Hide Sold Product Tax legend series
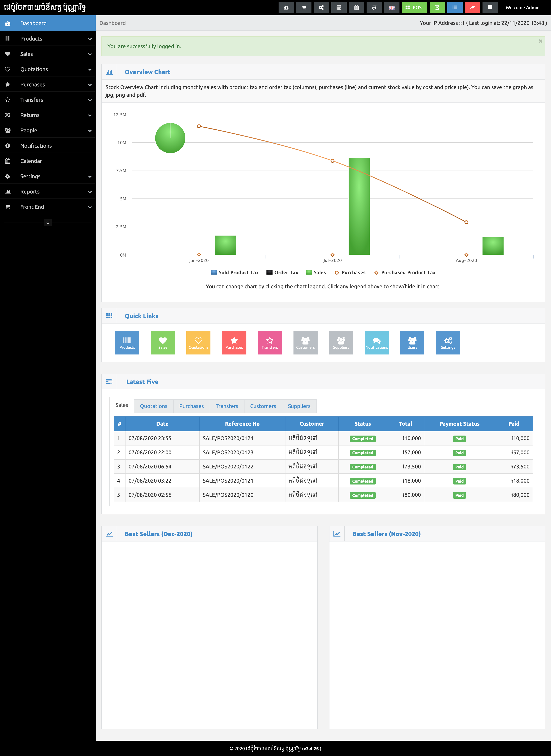Image resolution: width=551 pixels, height=756 pixels. pyautogui.click(x=235, y=272)
